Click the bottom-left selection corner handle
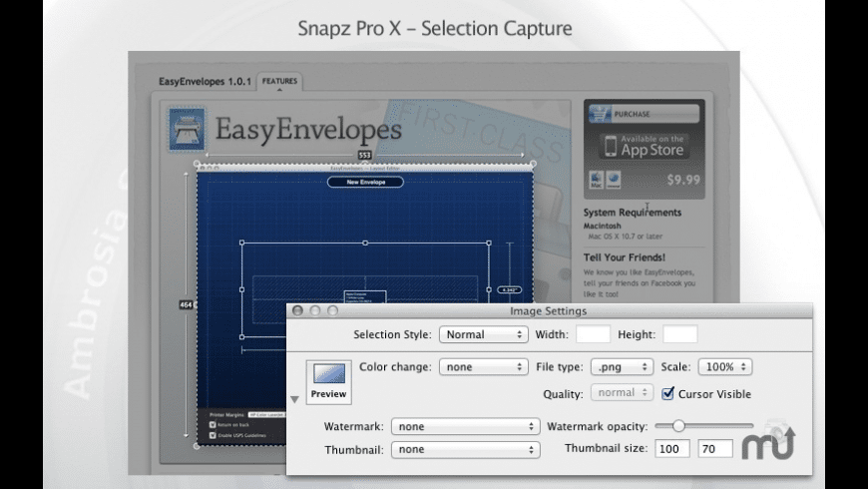The width and height of the screenshot is (868, 489). point(197,446)
